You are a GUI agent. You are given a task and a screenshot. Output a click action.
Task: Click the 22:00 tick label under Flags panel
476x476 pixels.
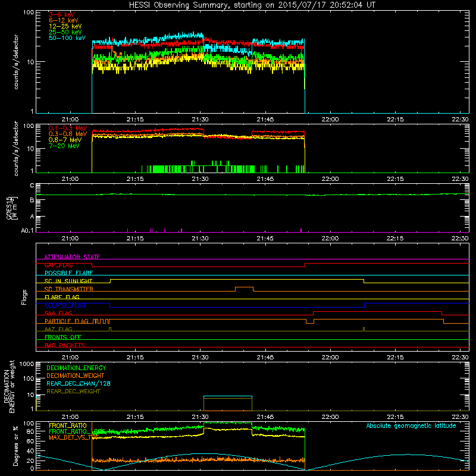tap(330, 358)
